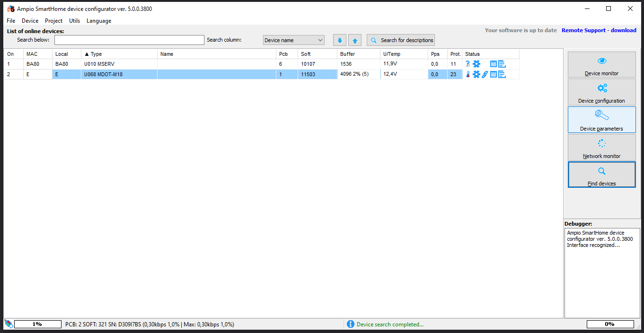
Task: Click the Ampio app icon in title bar
Action: (x=11, y=9)
